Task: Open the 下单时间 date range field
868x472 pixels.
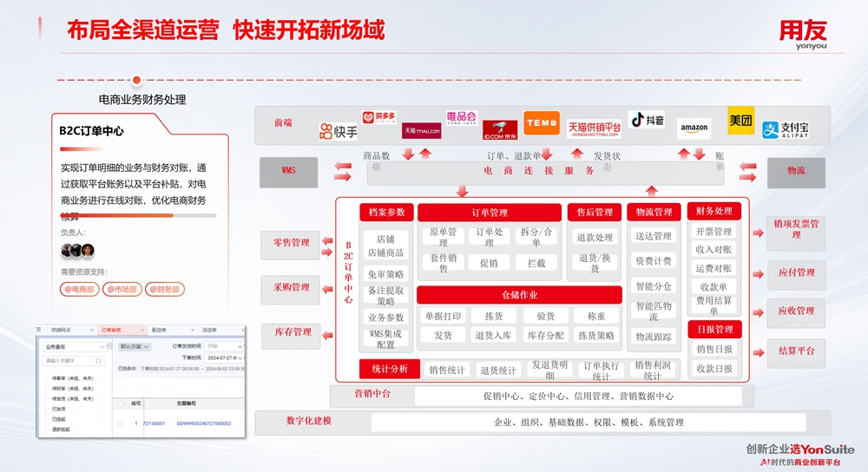Action: [225, 358]
